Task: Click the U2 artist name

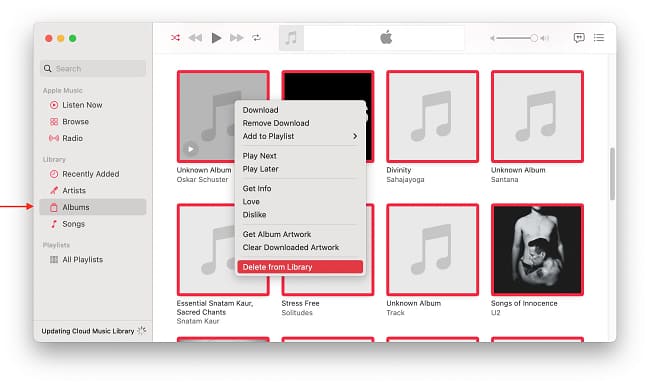Action: tap(495, 313)
